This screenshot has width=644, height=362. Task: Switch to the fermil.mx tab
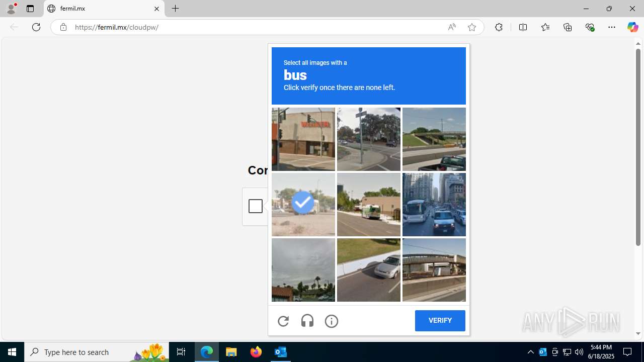click(104, 9)
